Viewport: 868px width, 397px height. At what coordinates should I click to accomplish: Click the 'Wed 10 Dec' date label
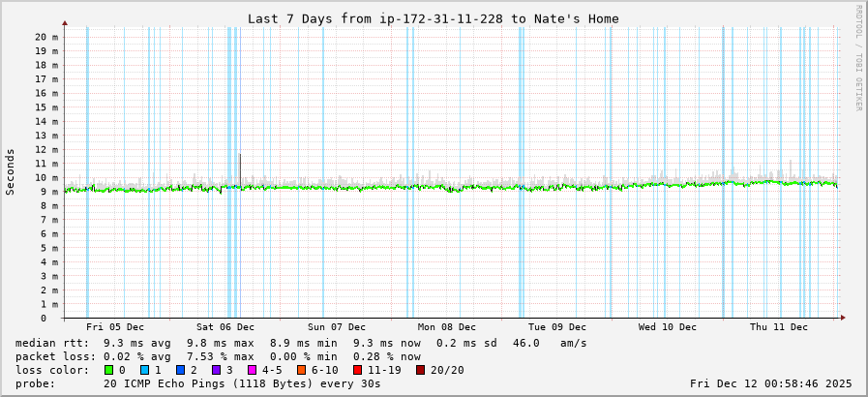[x=668, y=327]
